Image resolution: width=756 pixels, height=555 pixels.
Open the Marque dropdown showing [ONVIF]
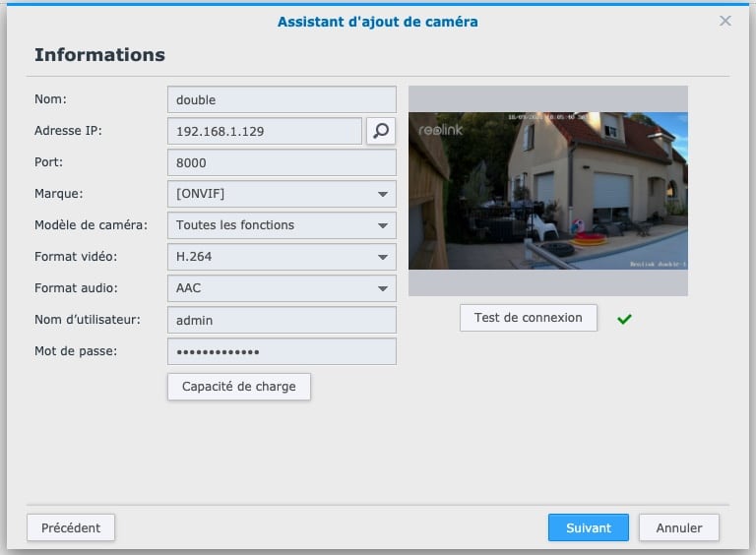(282, 194)
